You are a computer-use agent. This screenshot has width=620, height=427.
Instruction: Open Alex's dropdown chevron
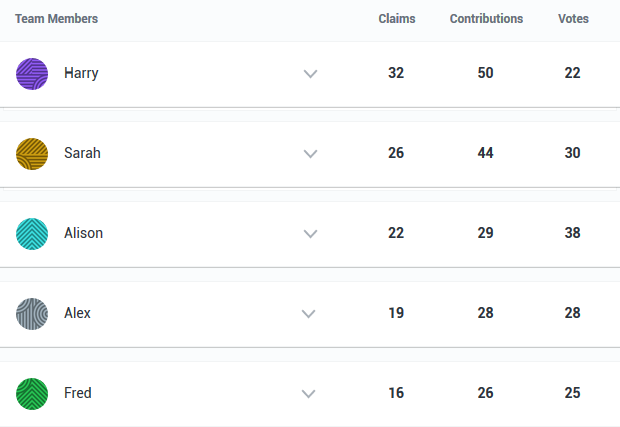[308, 314]
